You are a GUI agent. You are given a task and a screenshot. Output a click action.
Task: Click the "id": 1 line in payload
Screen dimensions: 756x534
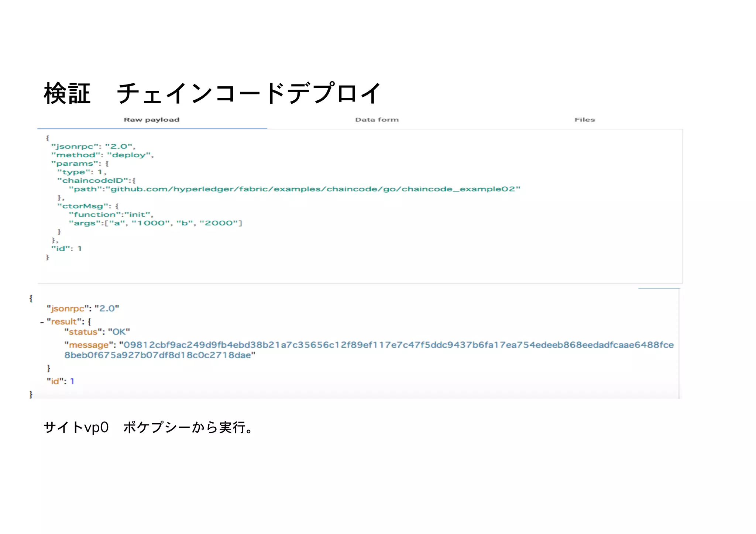pyautogui.click(x=66, y=248)
